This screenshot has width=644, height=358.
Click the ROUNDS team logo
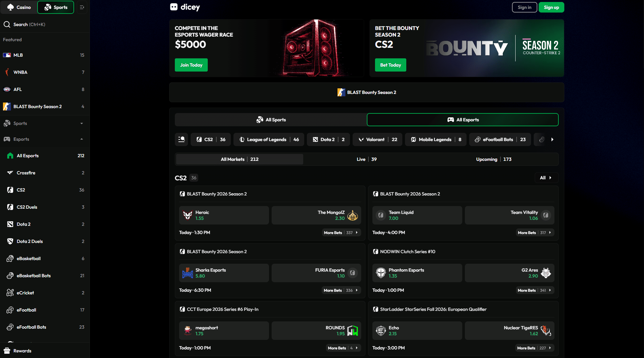click(x=353, y=331)
